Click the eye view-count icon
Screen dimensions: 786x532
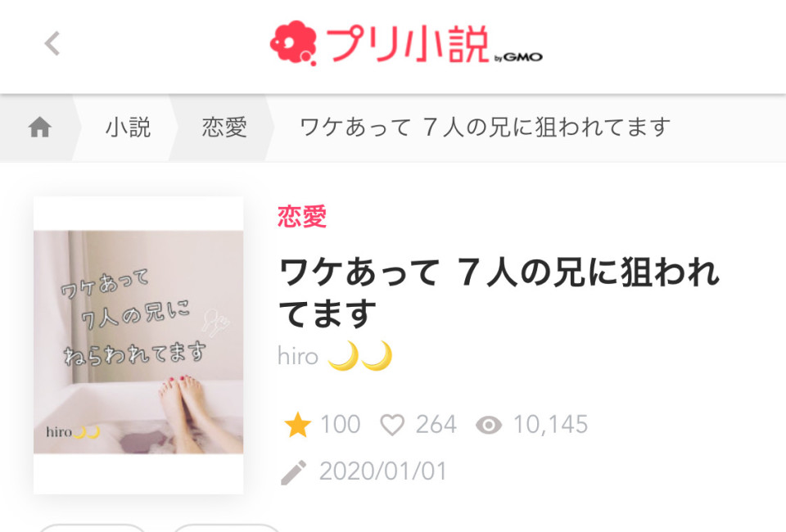coord(489,426)
